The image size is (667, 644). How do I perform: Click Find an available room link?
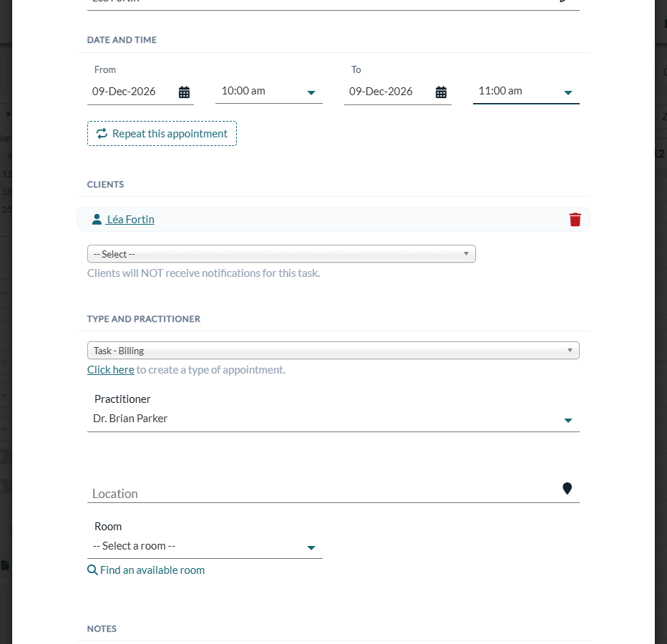click(x=152, y=570)
